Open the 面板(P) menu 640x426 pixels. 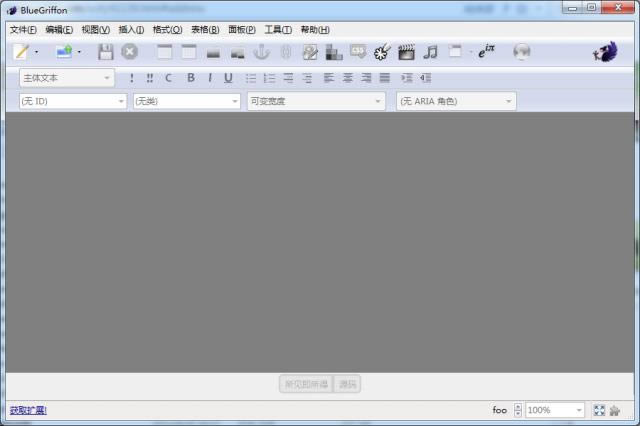pyautogui.click(x=242, y=30)
